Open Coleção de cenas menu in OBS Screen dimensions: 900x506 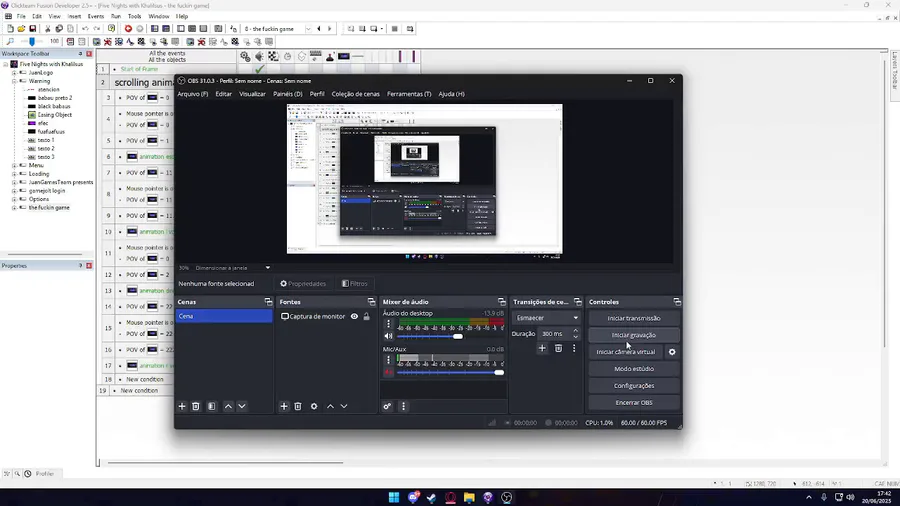(x=355, y=94)
